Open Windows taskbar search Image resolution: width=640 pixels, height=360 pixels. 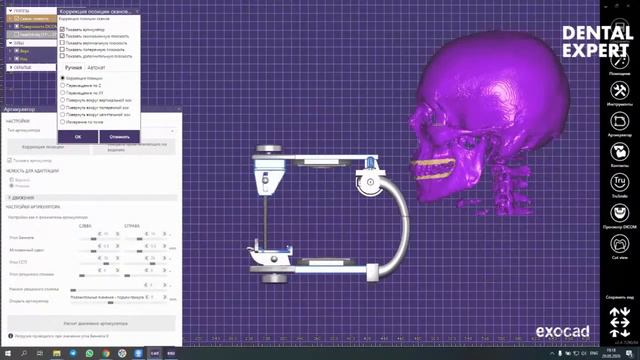pyautogui.click(x=24, y=353)
